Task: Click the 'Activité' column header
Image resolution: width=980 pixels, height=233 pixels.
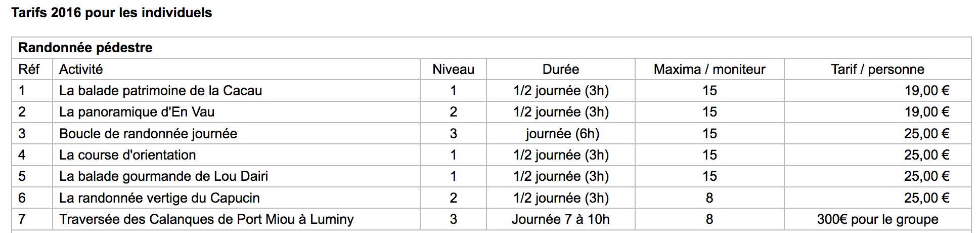Action: pyautogui.click(x=81, y=69)
